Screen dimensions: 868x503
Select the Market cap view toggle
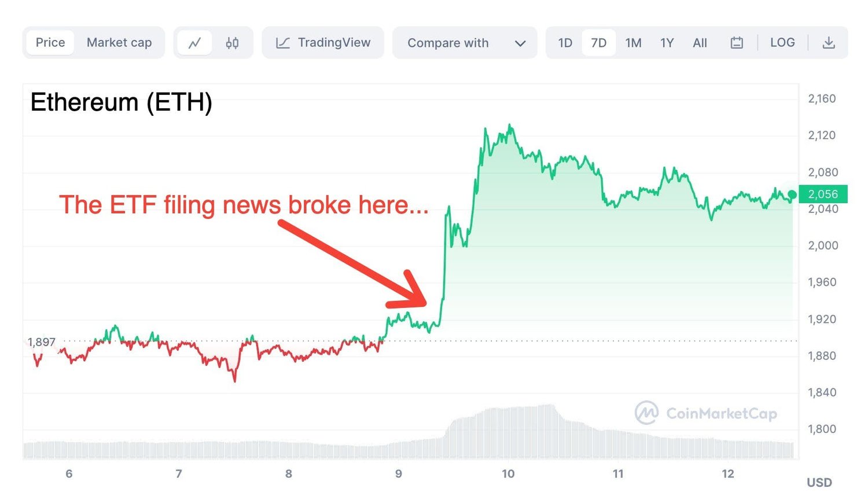click(119, 43)
